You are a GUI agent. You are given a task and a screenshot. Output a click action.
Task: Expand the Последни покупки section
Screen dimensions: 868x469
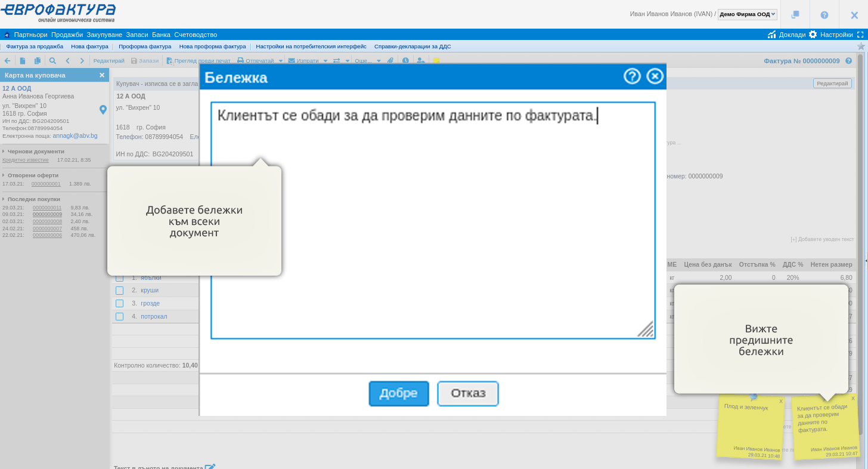33,199
